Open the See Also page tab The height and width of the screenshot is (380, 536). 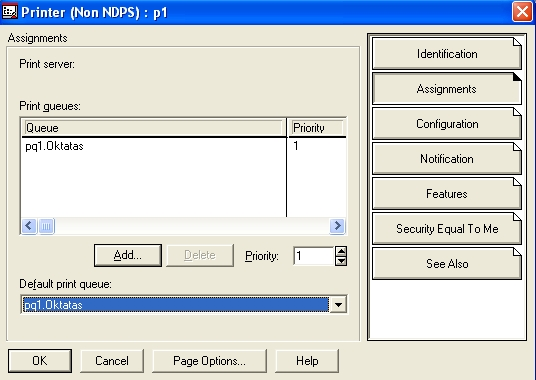coord(446,263)
